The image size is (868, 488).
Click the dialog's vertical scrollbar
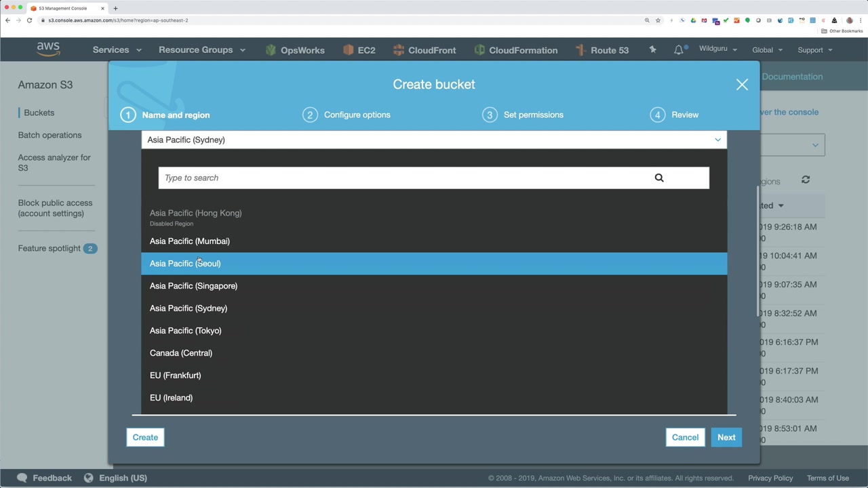(757, 251)
